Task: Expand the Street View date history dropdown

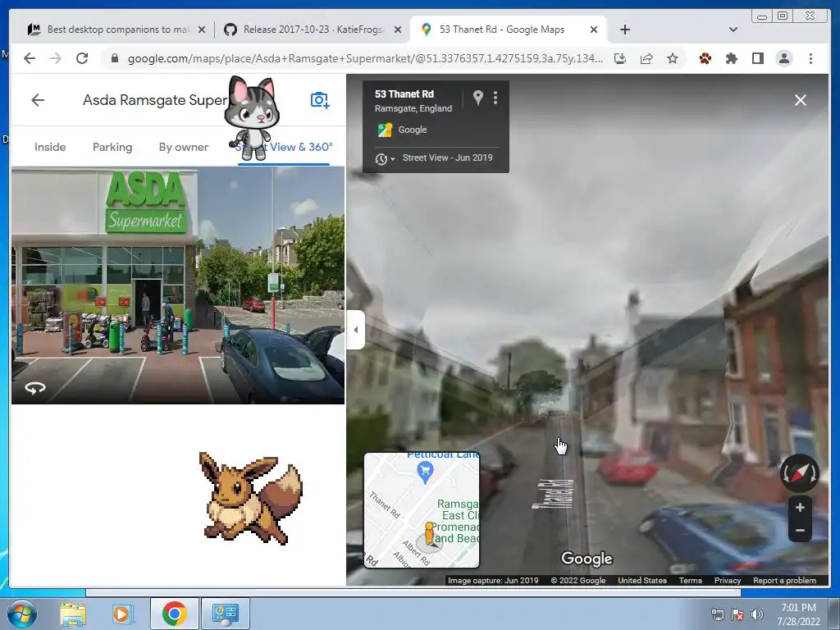Action: [x=385, y=158]
